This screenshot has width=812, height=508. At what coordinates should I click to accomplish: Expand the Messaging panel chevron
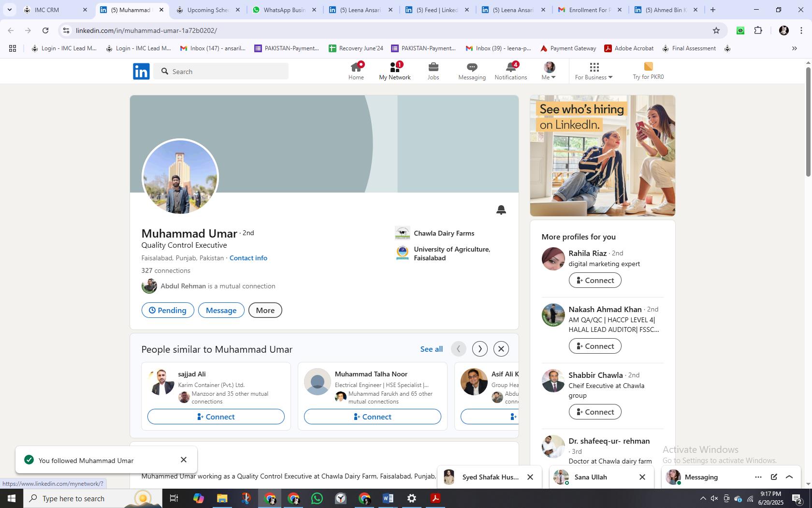click(789, 477)
